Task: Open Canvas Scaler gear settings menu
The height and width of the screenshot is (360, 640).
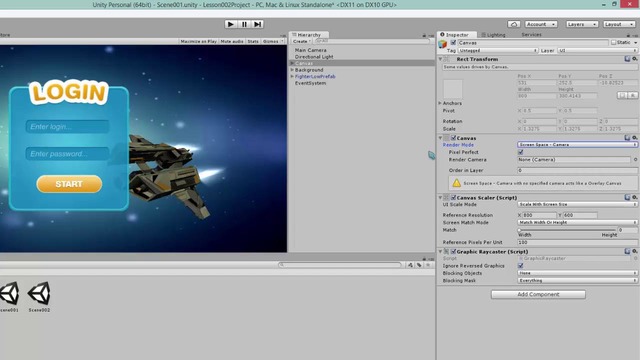Action: pos(635,198)
